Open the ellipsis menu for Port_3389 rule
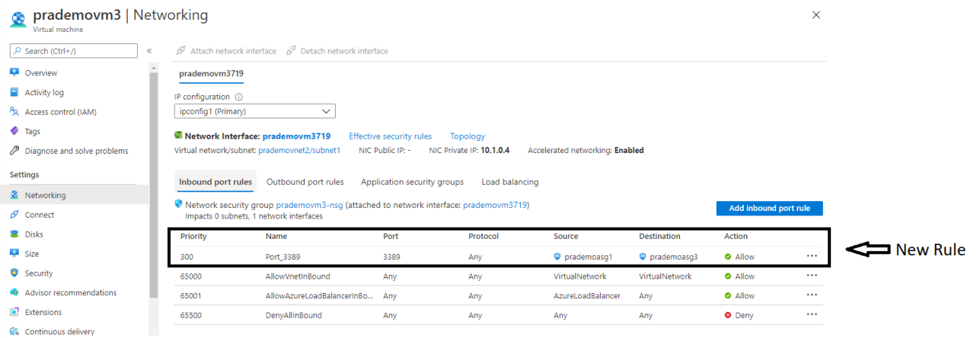980x338 pixels. (812, 257)
